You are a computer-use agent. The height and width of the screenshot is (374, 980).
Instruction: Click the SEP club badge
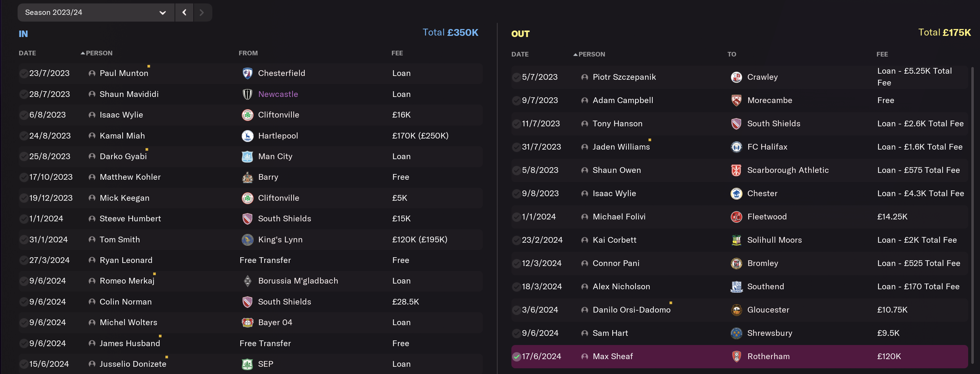247,364
